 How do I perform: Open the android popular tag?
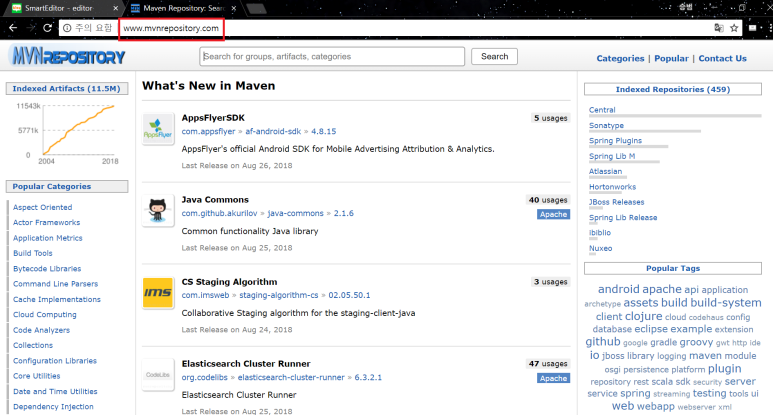(x=618, y=289)
